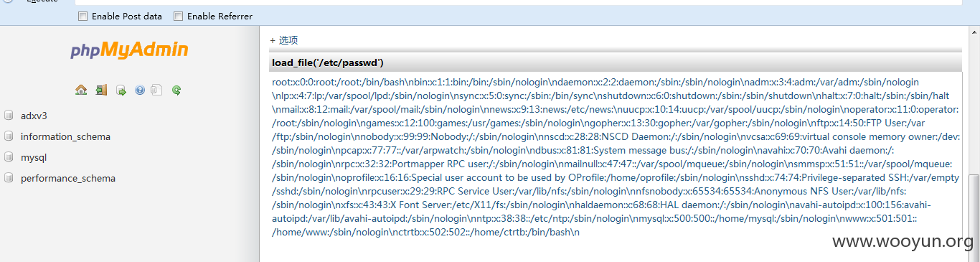Click the mysql database cylinder icon
Image resolution: width=980 pixels, height=262 pixels.
click(x=9, y=157)
